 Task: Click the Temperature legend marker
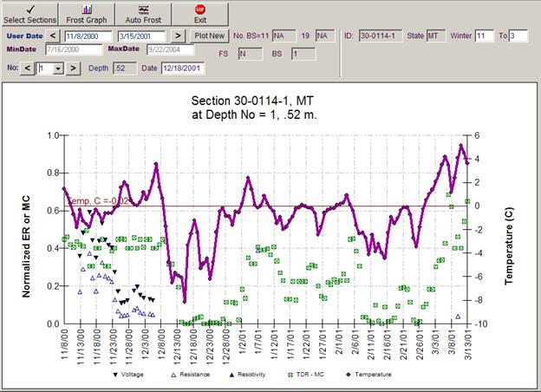tap(349, 375)
